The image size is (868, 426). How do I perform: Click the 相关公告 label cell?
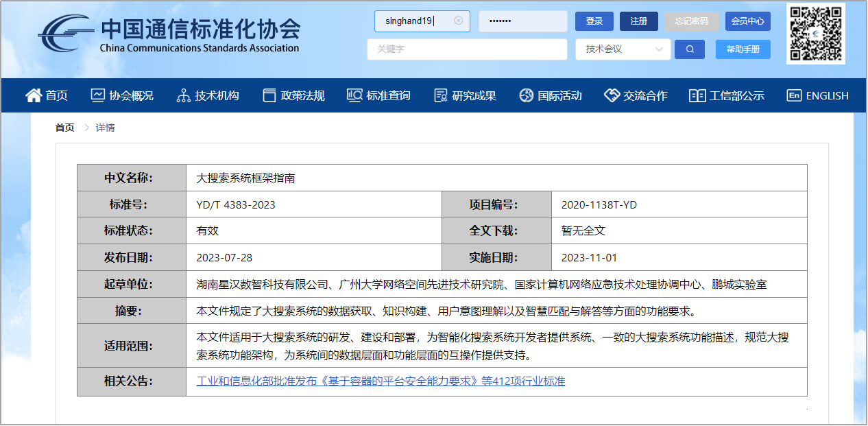click(132, 381)
